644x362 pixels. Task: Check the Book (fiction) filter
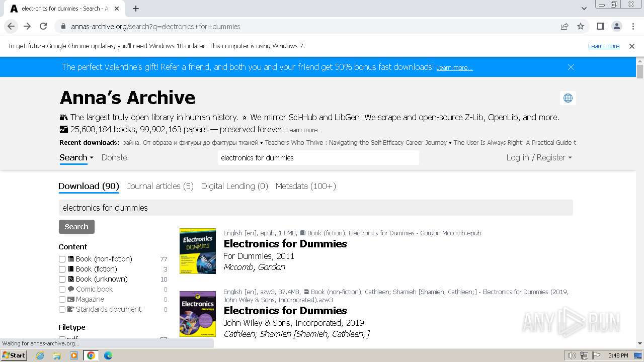point(62,269)
